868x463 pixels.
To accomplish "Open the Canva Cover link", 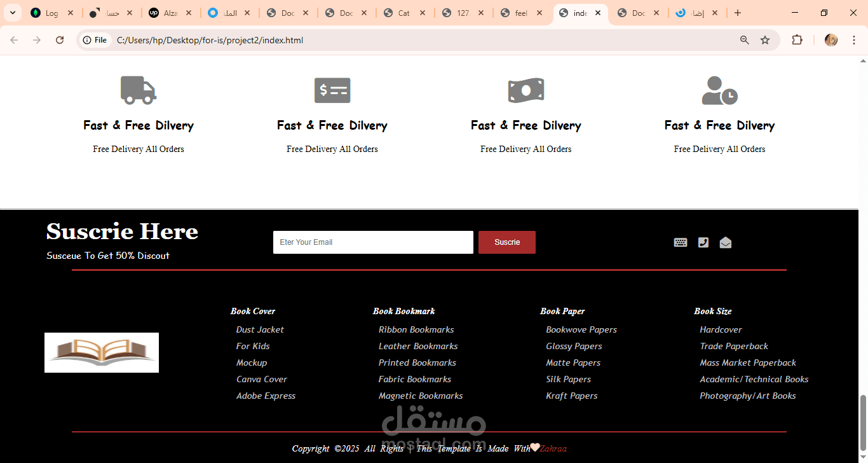I will [x=262, y=379].
